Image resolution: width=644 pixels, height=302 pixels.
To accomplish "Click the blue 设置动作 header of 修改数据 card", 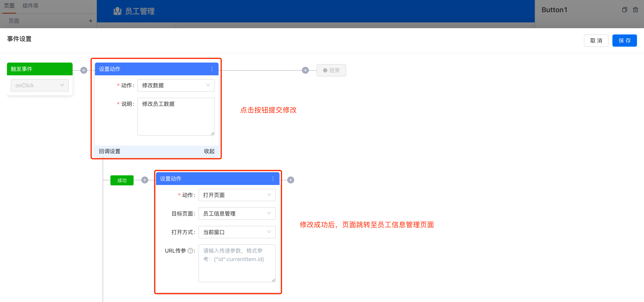I will click(157, 69).
